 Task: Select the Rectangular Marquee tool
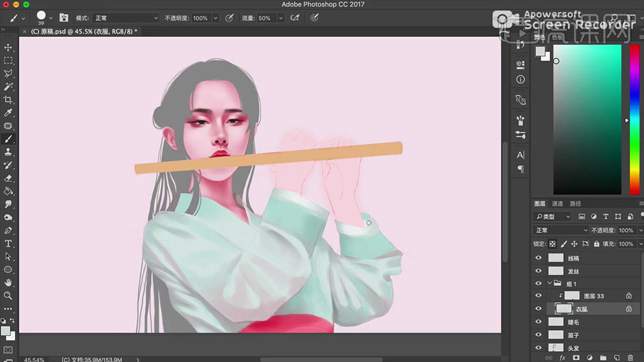(8, 60)
